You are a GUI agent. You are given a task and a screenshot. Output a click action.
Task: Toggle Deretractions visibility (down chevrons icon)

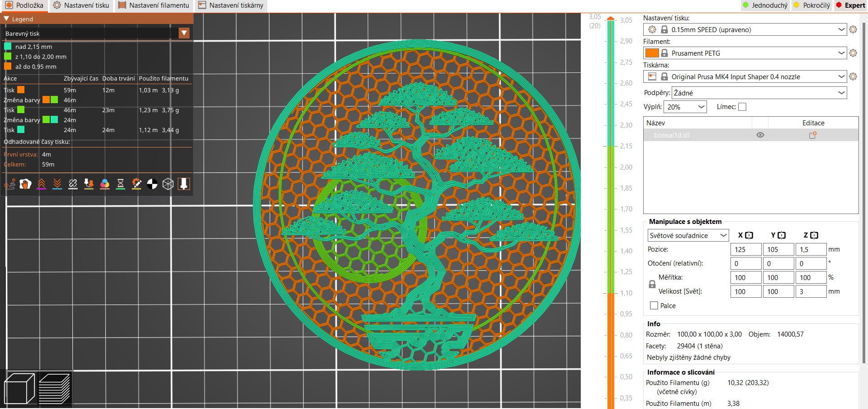click(x=57, y=184)
